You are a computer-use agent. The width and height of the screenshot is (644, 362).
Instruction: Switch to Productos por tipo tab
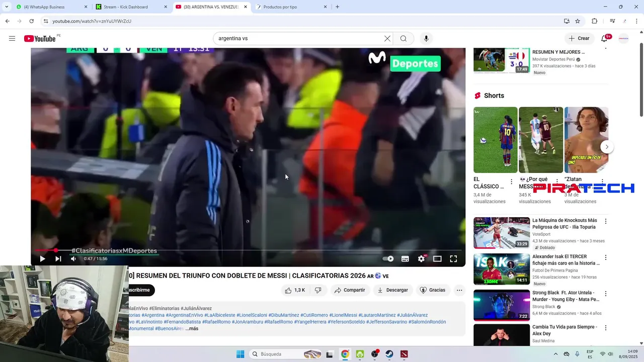click(x=291, y=7)
